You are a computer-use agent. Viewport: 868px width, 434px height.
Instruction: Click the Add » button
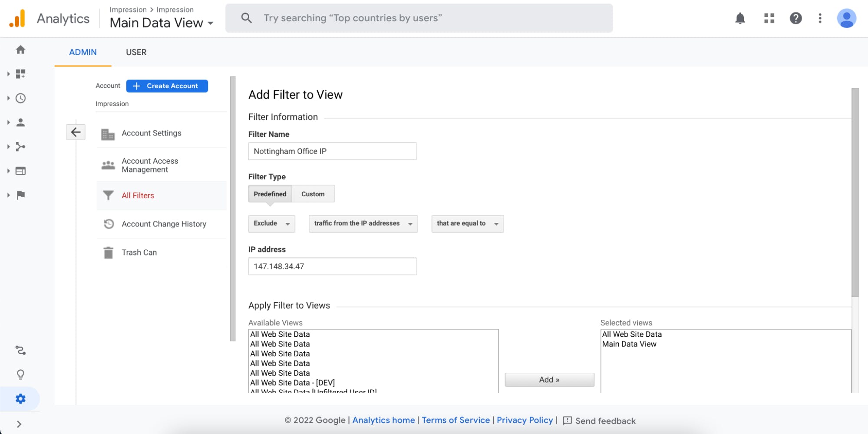point(549,380)
